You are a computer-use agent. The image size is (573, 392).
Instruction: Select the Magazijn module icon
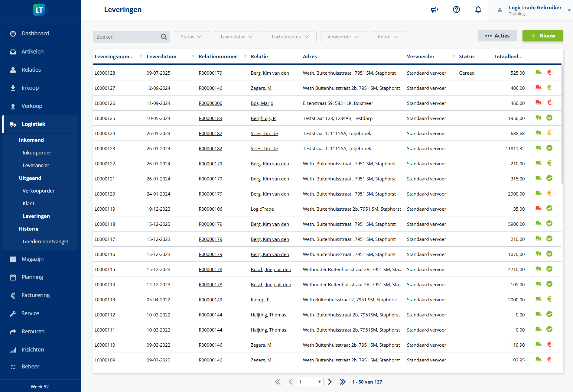13,259
